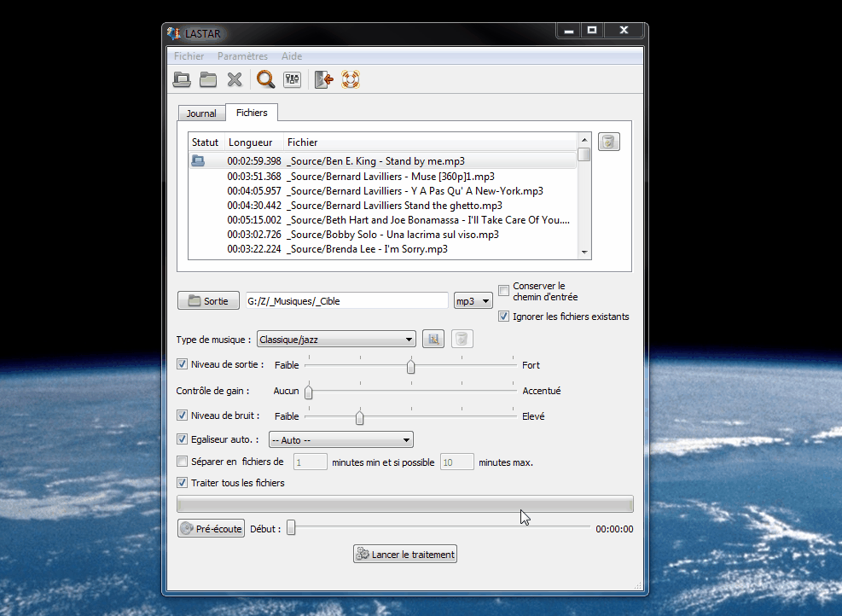Click the minimum minutes field showing 1
The width and height of the screenshot is (842, 616).
pos(310,462)
